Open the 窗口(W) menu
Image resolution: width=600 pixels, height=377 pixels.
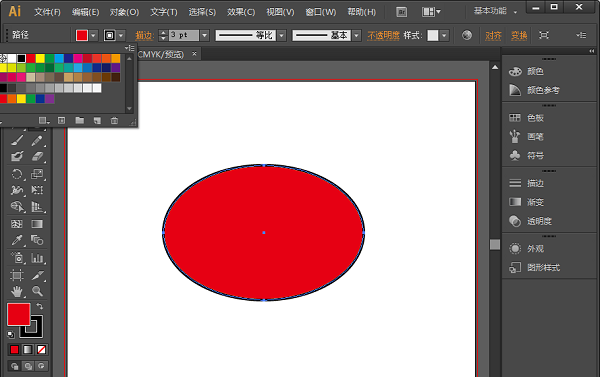321,12
